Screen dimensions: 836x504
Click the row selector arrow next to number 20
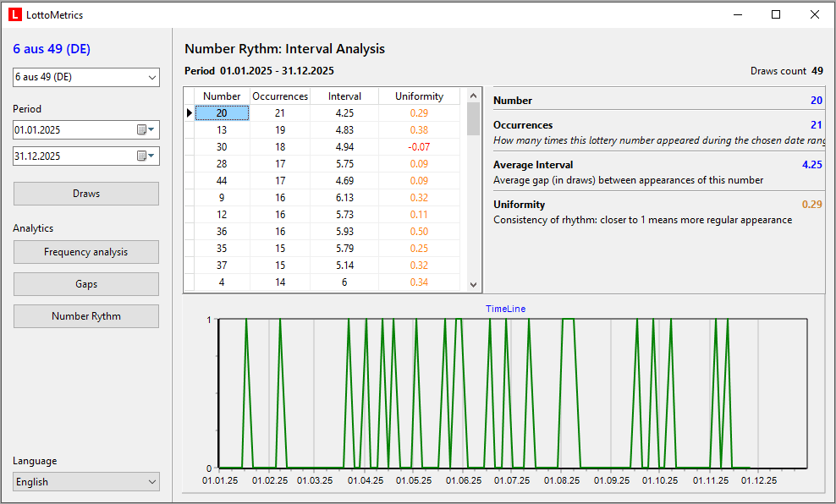pyautogui.click(x=189, y=112)
